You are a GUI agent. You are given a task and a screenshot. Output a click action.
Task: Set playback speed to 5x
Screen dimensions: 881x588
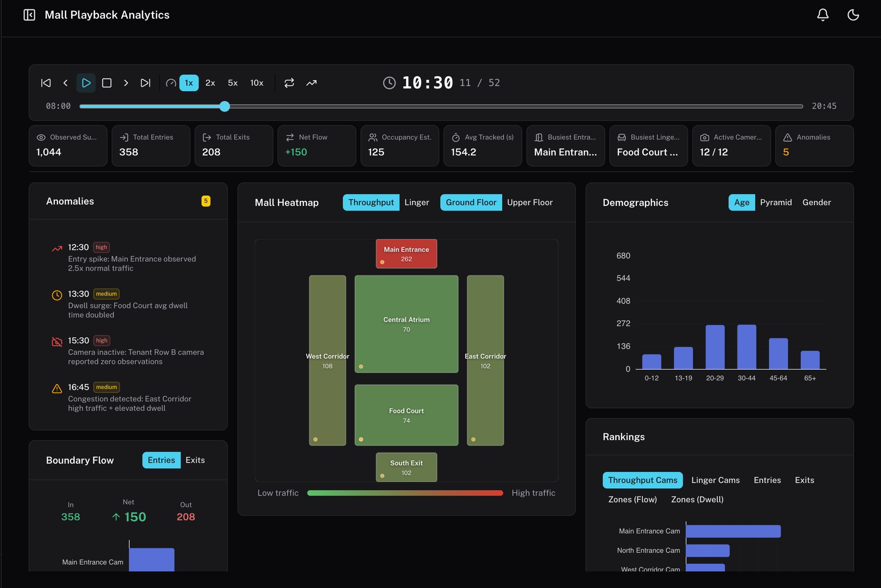click(233, 83)
